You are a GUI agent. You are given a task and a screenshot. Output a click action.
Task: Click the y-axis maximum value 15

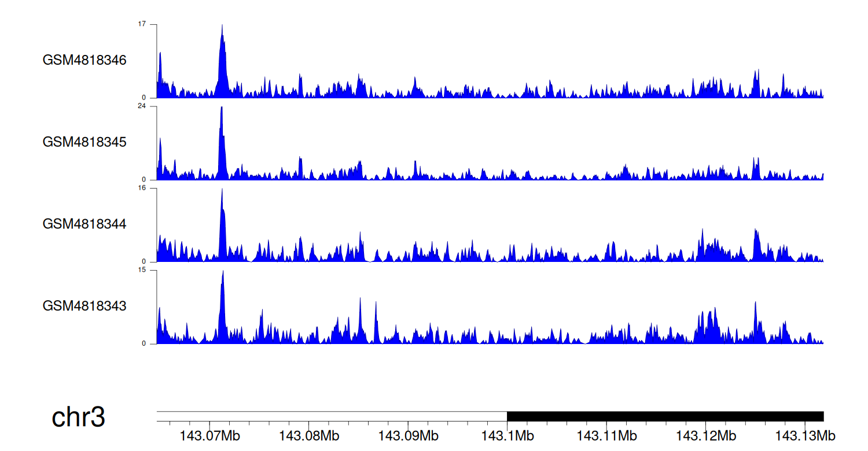click(x=142, y=270)
